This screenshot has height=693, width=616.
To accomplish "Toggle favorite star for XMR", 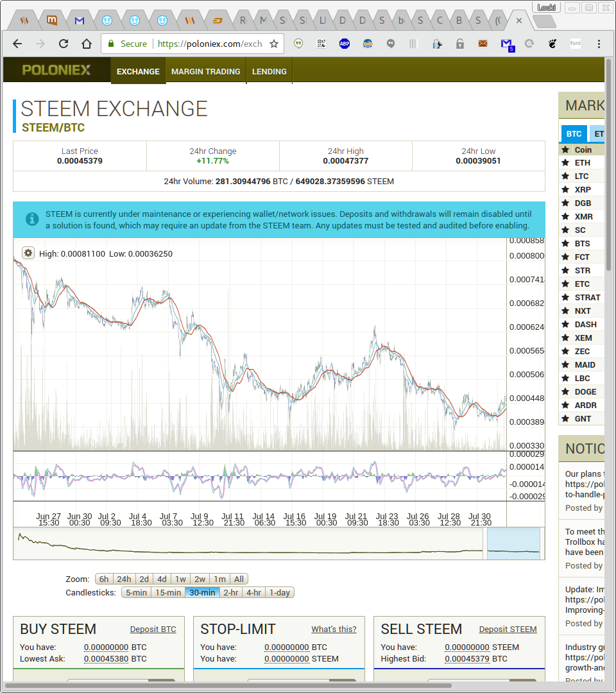I will pyautogui.click(x=565, y=217).
